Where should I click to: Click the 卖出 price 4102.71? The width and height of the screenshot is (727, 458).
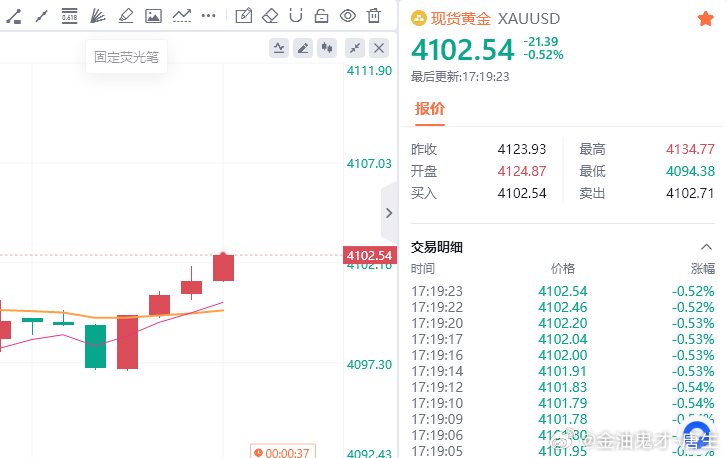point(690,193)
